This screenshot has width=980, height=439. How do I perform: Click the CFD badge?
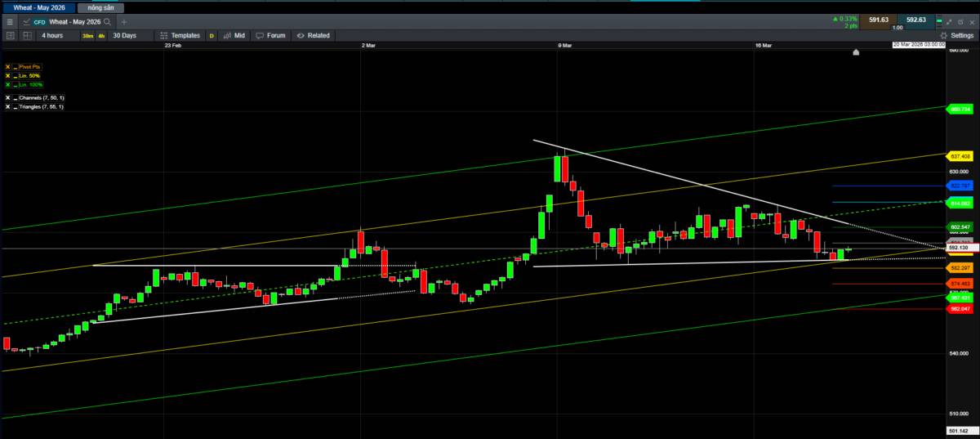pyautogui.click(x=39, y=22)
